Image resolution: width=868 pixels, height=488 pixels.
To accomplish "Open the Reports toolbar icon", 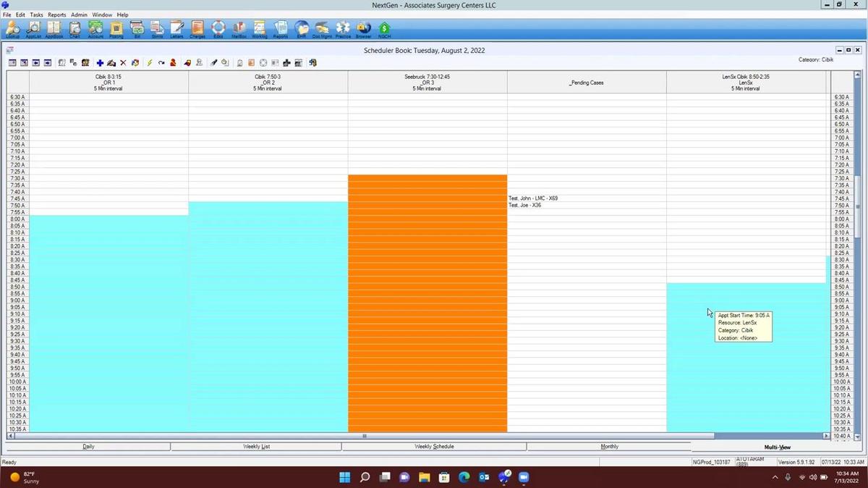I will pos(280,29).
